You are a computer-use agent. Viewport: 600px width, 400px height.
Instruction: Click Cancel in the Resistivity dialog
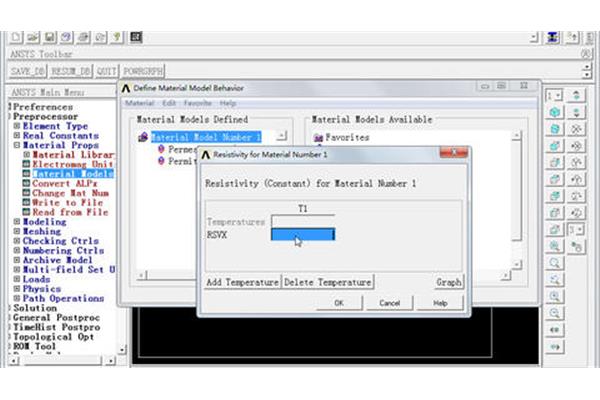390,303
